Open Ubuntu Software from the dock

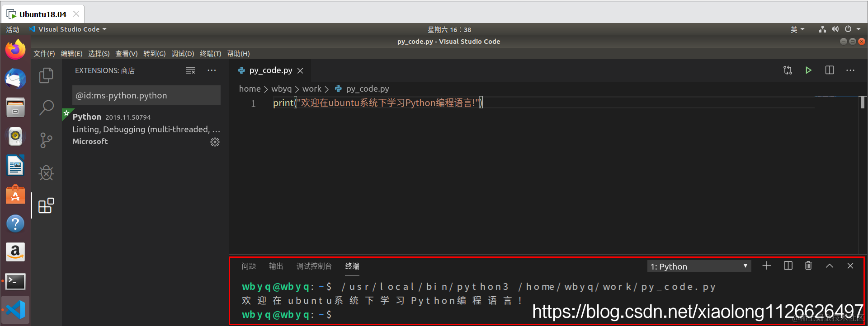tap(15, 195)
